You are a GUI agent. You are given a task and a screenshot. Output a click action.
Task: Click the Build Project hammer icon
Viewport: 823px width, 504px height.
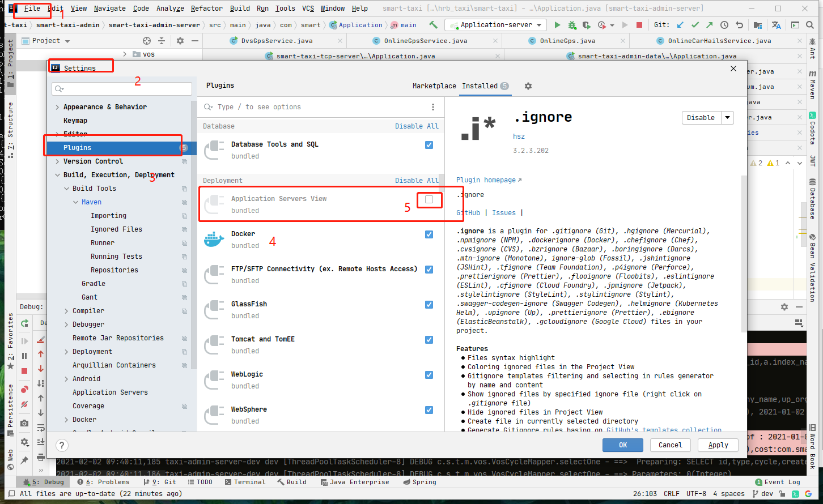click(x=433, y=25)
